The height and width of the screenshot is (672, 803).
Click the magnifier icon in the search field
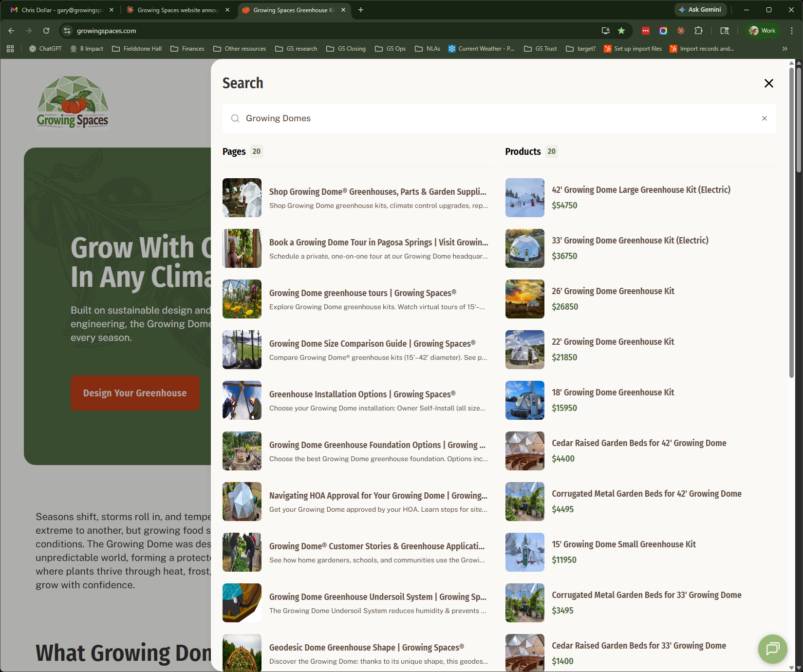235,118
